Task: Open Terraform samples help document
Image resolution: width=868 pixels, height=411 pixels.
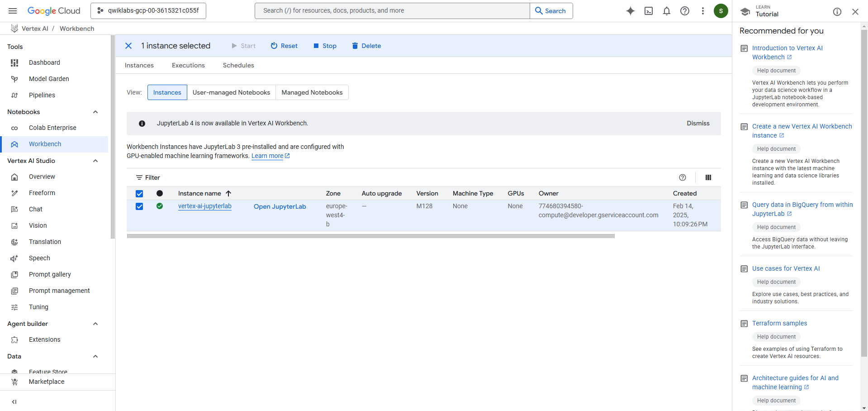Action: click(x=779, y=323)
